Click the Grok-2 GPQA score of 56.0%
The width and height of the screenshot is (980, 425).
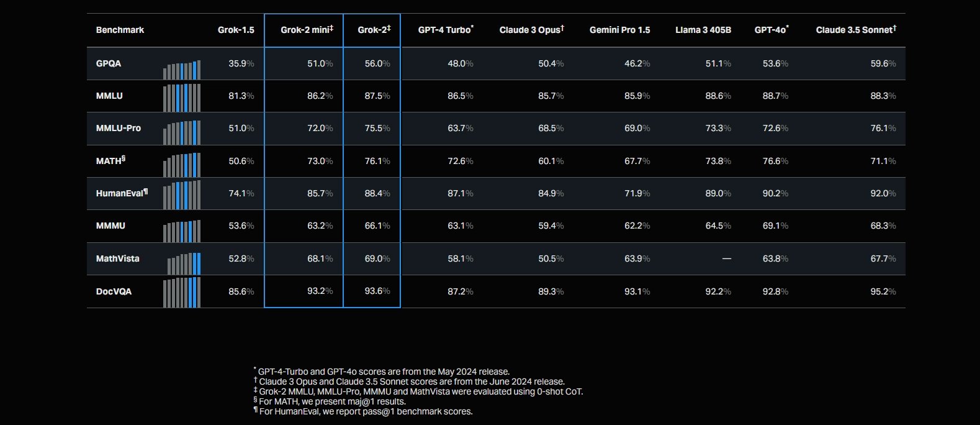(x=377, y=63)
